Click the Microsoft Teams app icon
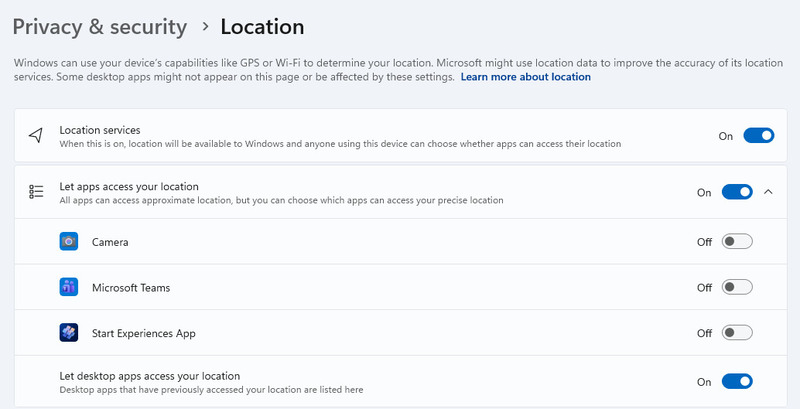Viewport: 800px width, 409px height. (69, 288)
